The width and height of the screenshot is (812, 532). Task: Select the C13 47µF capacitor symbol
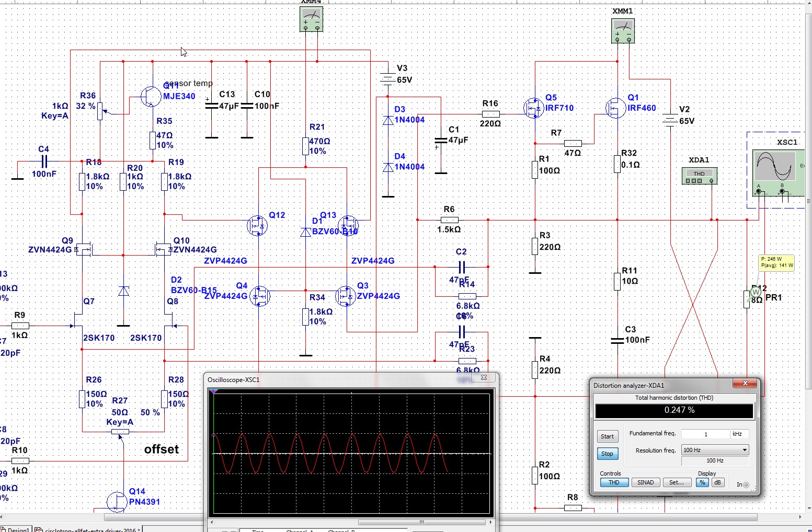pos(212,105)
